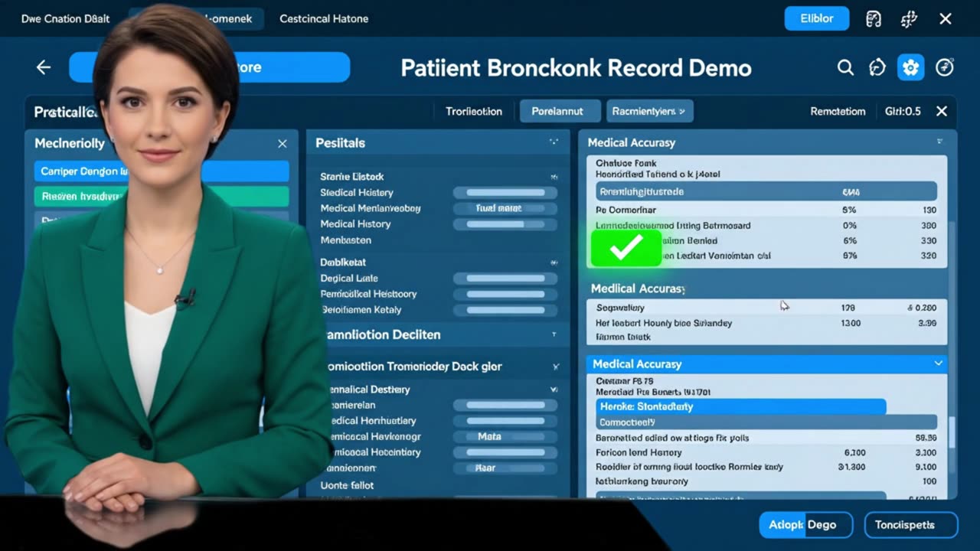Select the blue Cantper Dengon item
This screenshot has width=980, height=551.
pyautogui.click(x=162, y=171)
